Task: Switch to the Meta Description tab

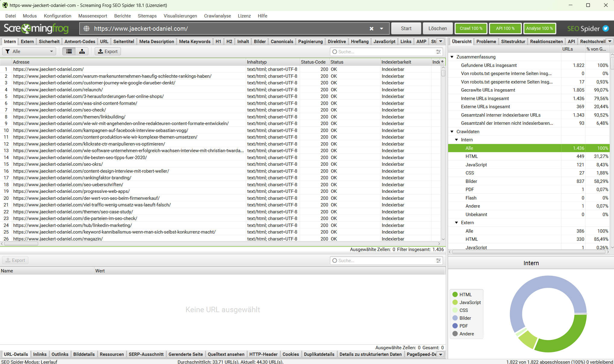Action: point(157,41)
